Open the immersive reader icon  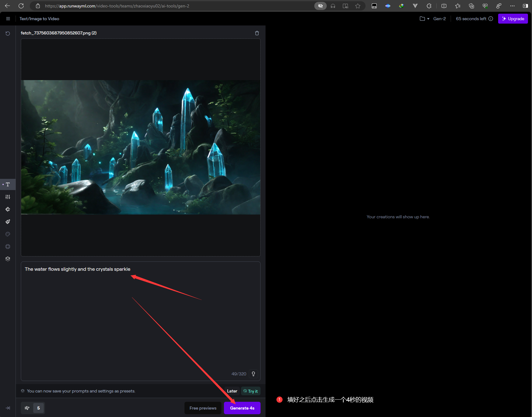345,6
